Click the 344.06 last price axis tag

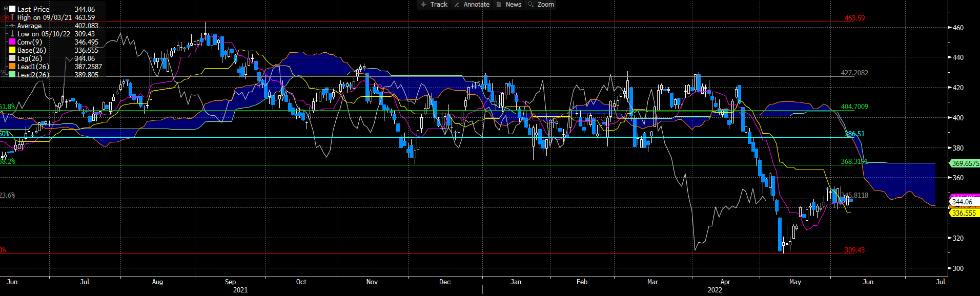click(x=962, y=202)
